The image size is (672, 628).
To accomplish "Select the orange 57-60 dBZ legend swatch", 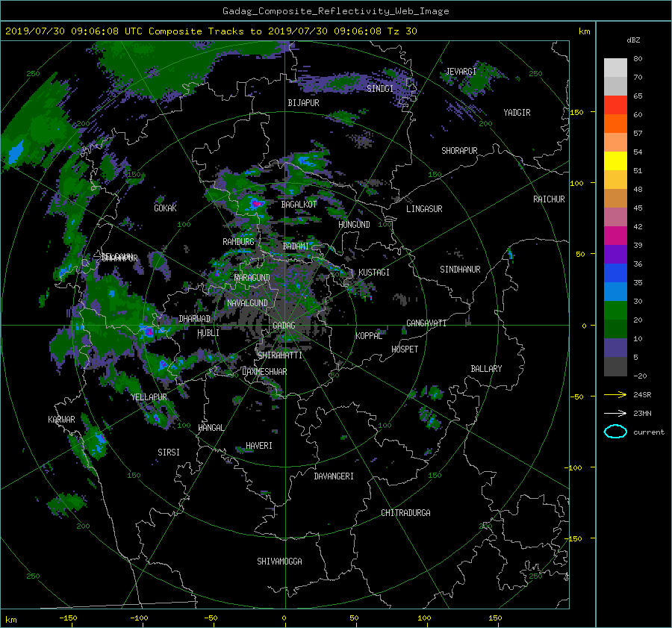I will (x=615, y=124).
